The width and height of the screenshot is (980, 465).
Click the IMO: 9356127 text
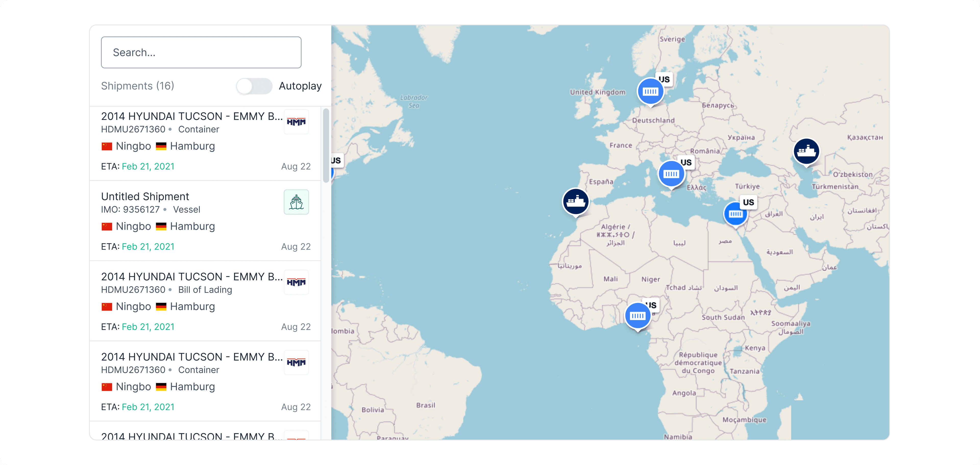point(130,209)
